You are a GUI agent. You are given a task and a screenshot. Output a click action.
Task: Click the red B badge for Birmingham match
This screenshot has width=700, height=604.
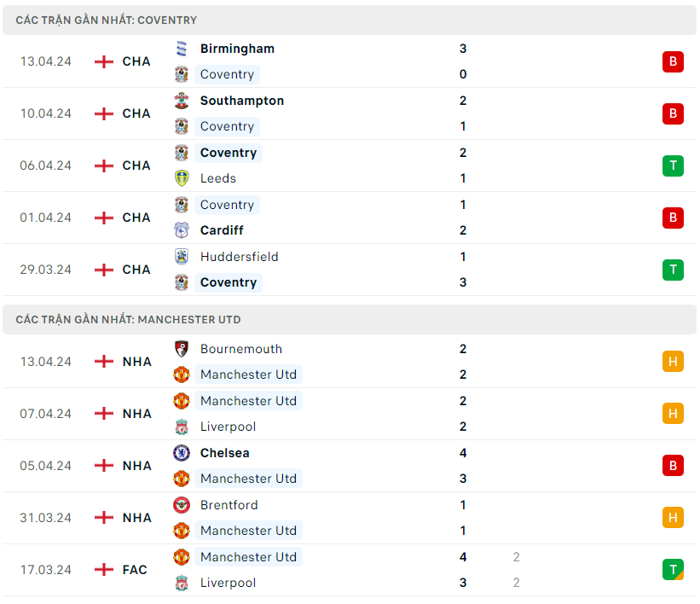[673, 61]
